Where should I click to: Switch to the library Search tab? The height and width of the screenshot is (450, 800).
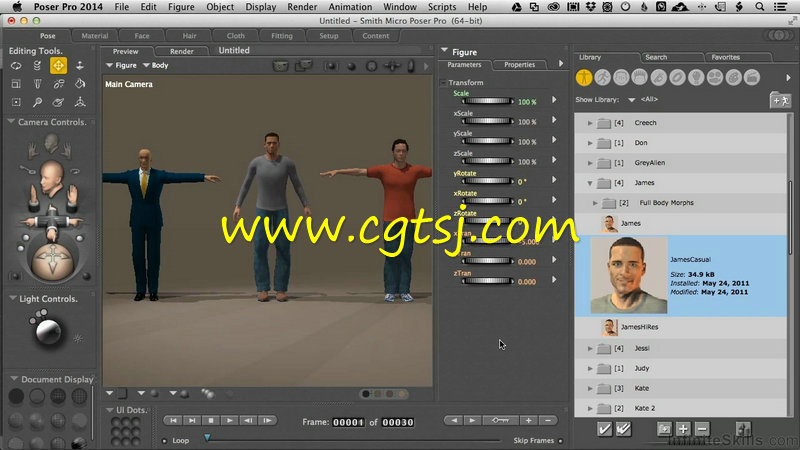pyautogui.click(x=656, y=57)
